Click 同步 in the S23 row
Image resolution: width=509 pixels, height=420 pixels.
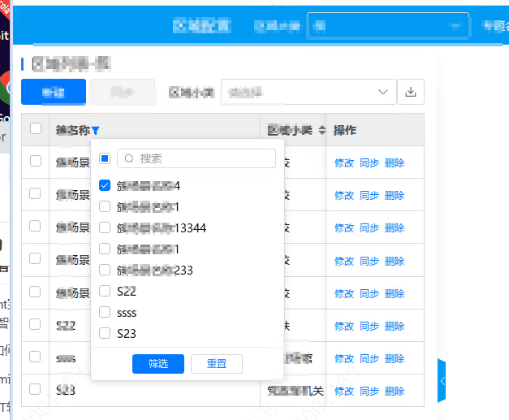click(369, 391)
